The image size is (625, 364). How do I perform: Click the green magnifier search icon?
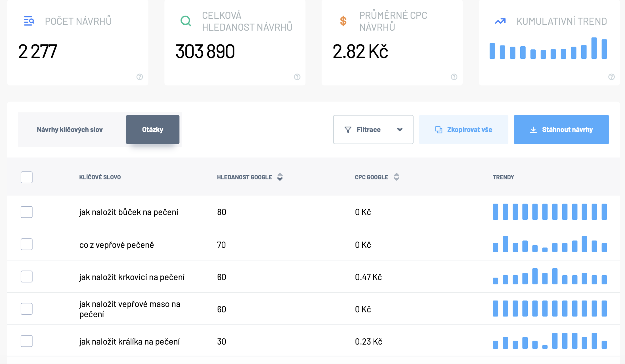point(186,21)
